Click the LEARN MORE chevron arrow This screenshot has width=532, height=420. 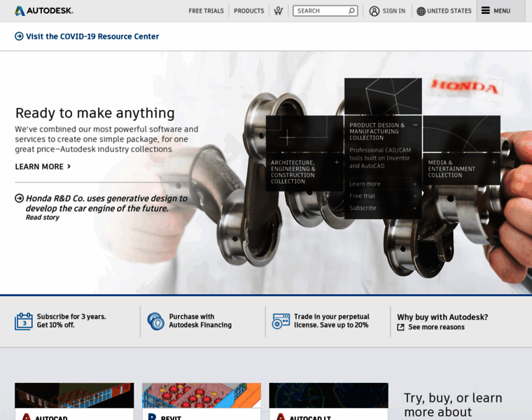coord(69,166)
